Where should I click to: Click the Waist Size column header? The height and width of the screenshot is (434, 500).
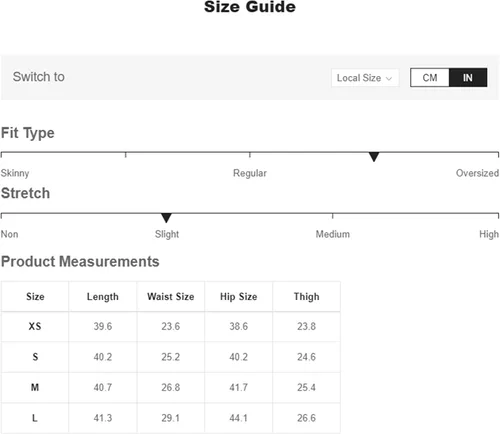[x=171, y=296]
